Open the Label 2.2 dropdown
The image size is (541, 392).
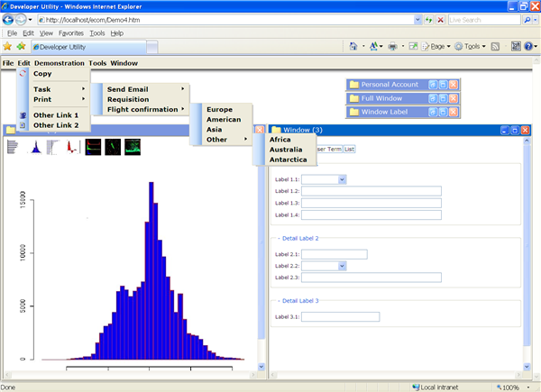[342, 266]
